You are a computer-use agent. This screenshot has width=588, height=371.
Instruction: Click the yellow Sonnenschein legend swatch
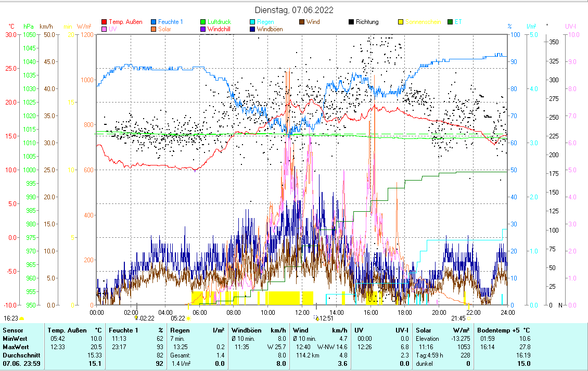pos(401,22)
